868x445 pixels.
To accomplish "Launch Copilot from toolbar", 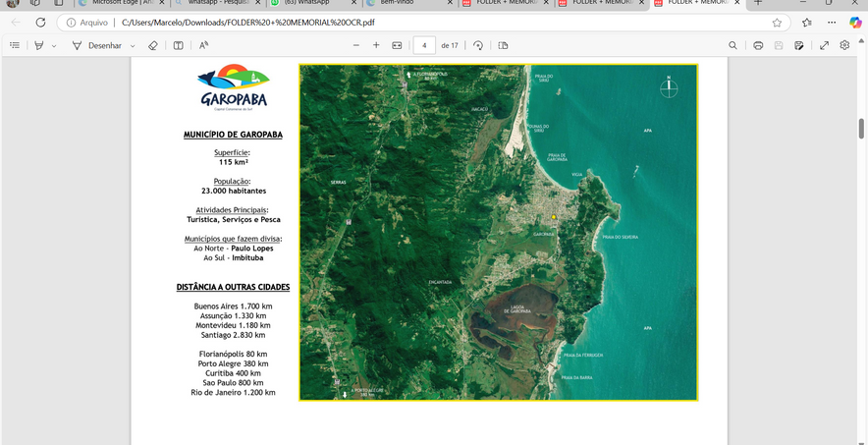I will (x=855, y=23).
